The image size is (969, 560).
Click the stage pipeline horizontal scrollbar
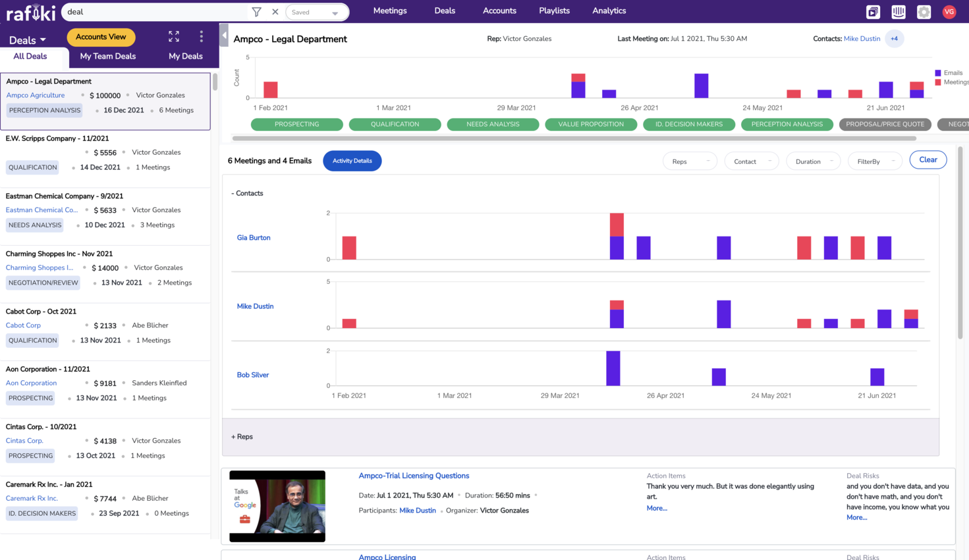coord(574,138)
